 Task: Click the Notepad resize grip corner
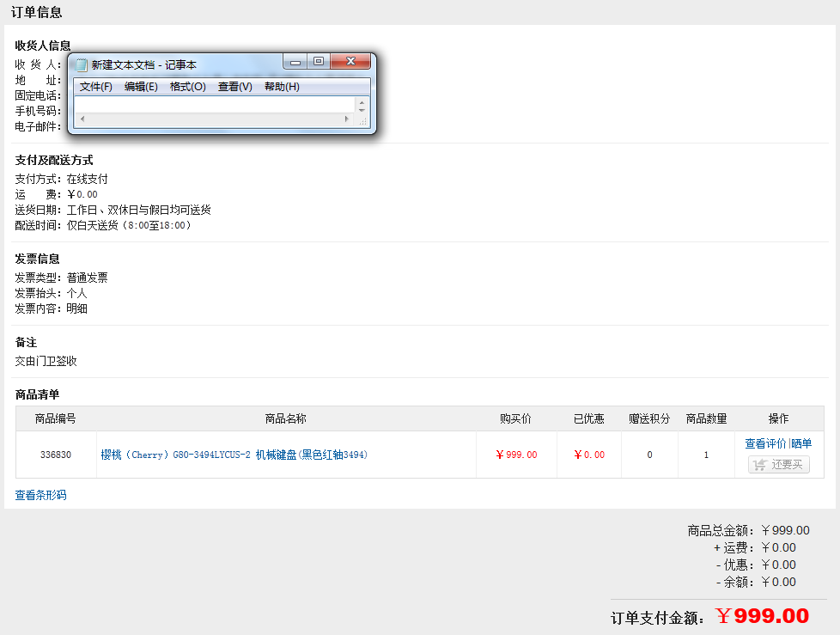(363, 121)
